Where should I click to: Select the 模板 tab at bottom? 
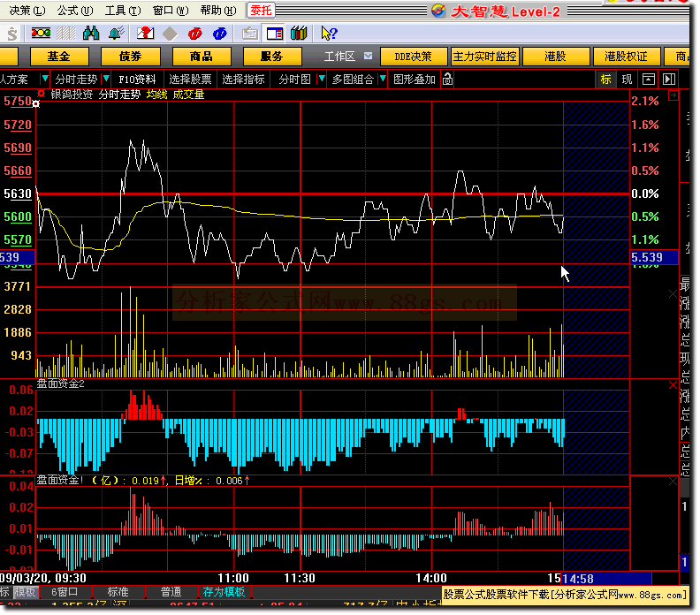[25, 592]
